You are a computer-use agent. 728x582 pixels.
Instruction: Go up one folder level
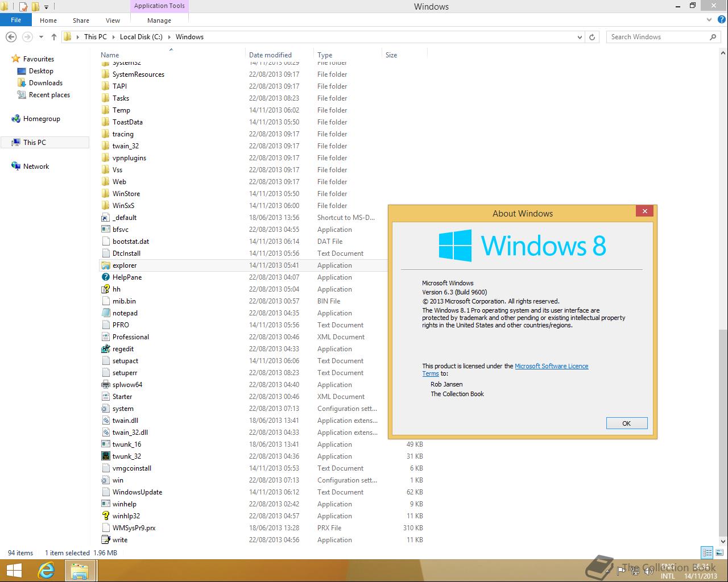pos(54,37)
